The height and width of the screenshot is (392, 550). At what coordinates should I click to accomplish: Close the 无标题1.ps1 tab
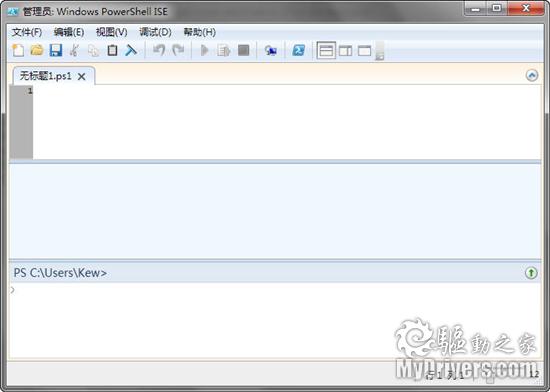[81, 76]
